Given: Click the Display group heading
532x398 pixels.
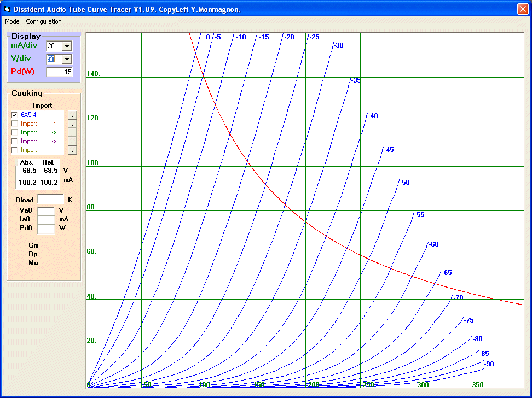Looking at the screenshot, I should pyautogui.click(x=26, y=36).
